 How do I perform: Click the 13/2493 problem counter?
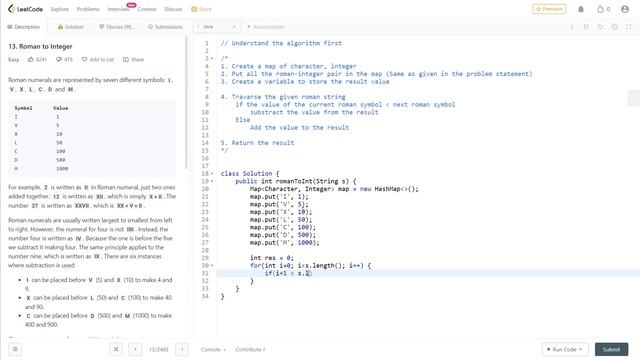click(158, 350)
